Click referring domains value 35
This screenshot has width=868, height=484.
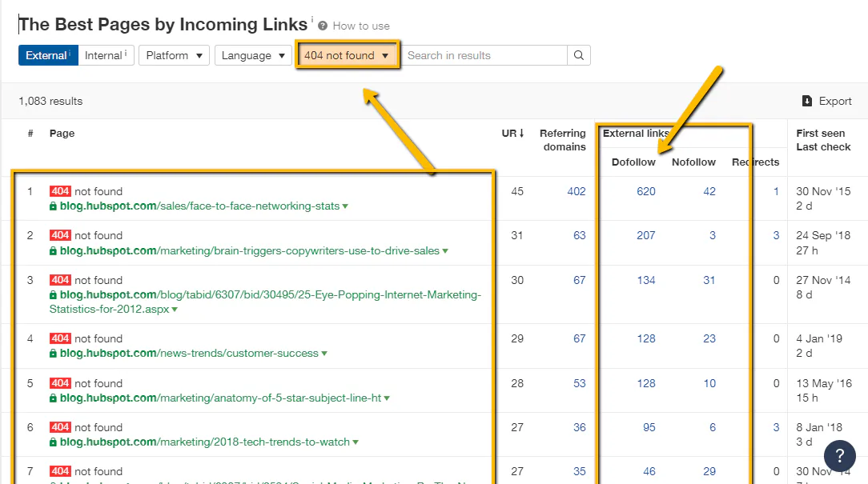point(580,472)
